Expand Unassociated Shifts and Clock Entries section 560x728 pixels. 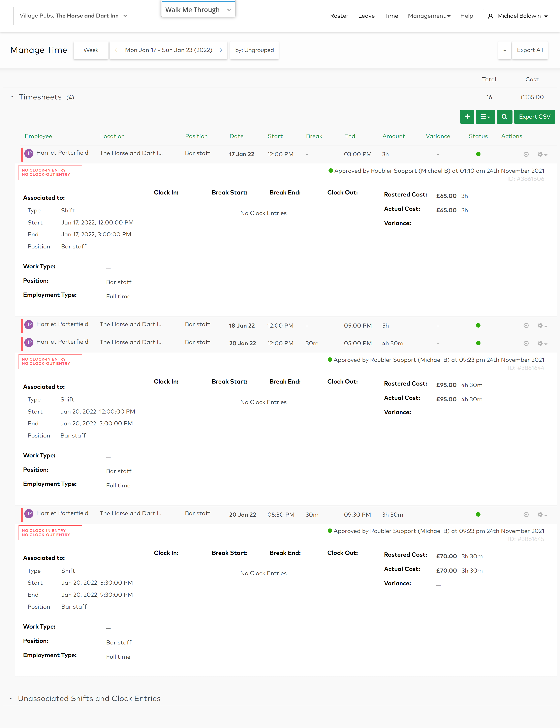pos(11,698)
